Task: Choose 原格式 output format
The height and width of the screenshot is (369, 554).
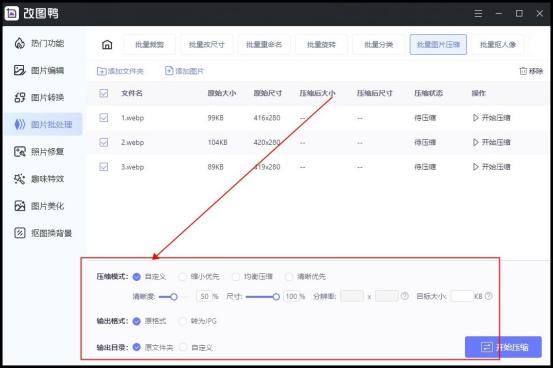Action: coord(137,321)
